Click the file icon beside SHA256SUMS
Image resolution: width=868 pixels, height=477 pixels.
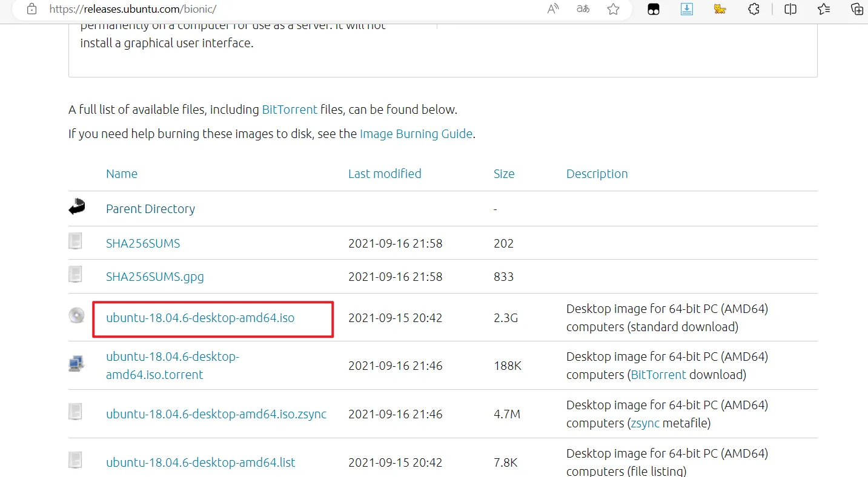point(75,241)
